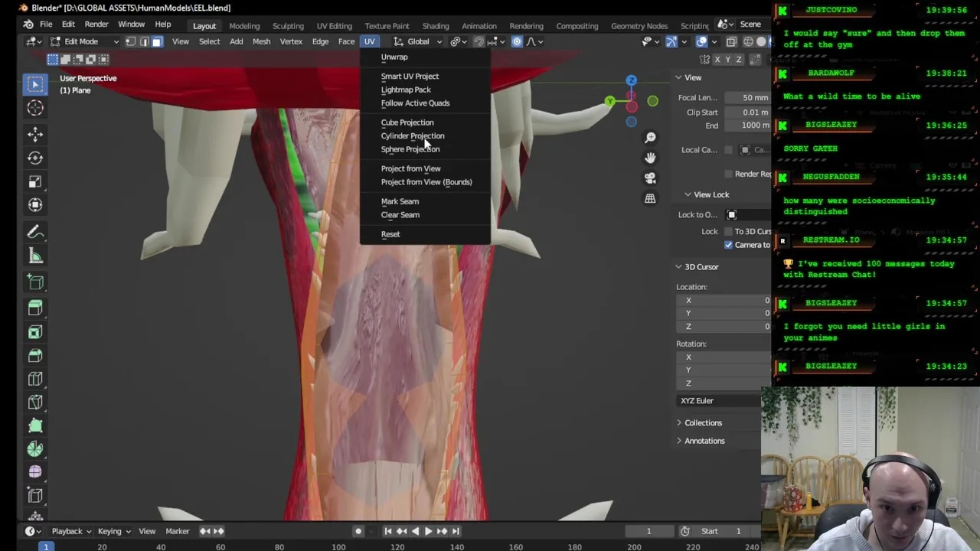The width and height of the screenshot is (980, 551).
Task: Toggle camera view with camera icon
Action: (650, 178)
